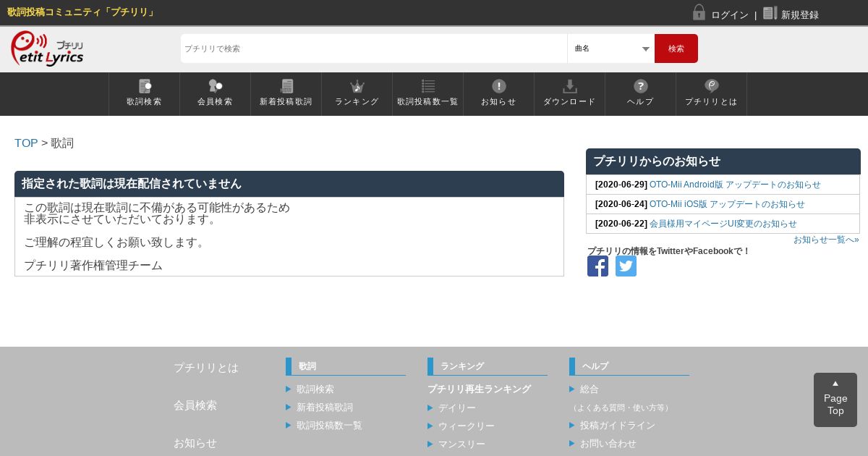868x456 pixels.
Task: Click footer デイリー ranking link
Action: coord(457,408)
